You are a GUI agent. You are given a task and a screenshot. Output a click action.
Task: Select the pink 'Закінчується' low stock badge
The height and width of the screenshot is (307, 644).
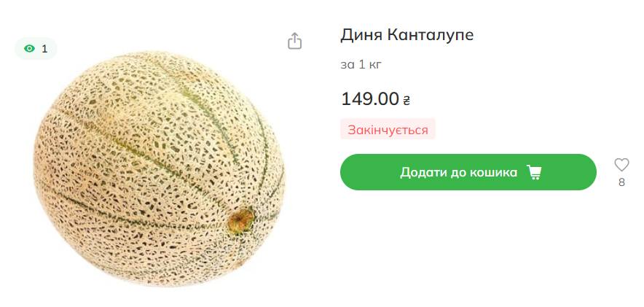tap(388, 130)
